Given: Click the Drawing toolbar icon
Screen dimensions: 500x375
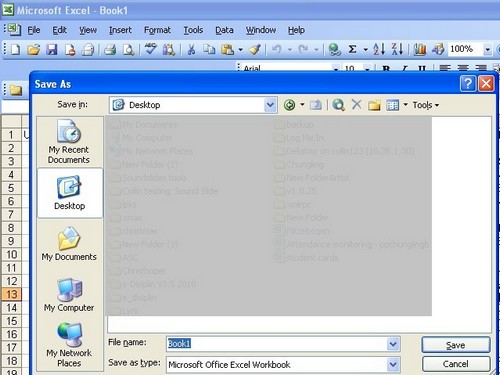Looking at the screenshot, I should tap(438, 50).
